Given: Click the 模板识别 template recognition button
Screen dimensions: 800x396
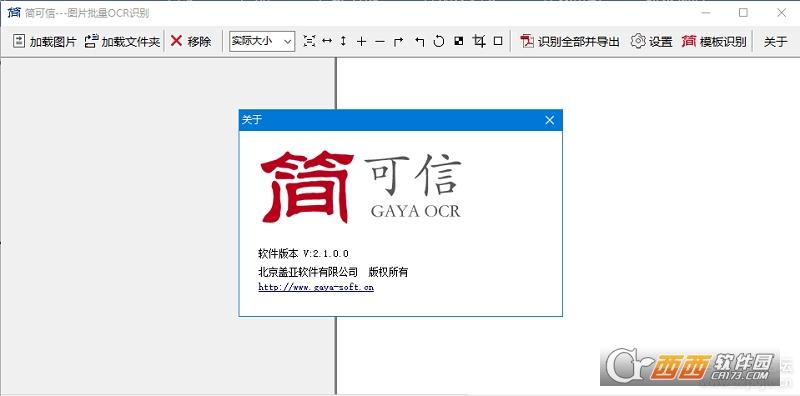Looking at the screenshot, I should (714, 41).
